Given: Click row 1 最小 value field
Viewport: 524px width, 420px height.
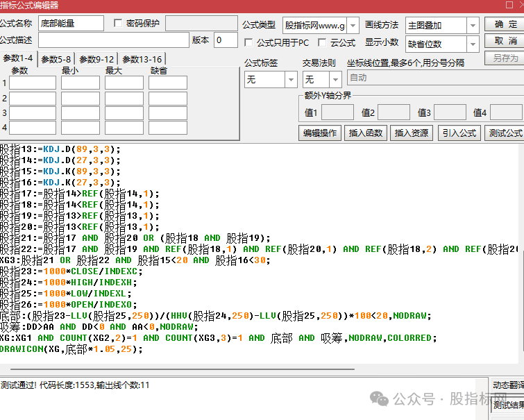Looking at the screenshot, I should tap(81, 83).
